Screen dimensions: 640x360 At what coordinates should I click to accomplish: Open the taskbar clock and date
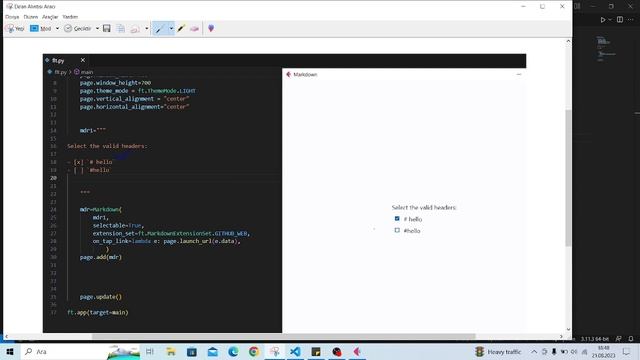click(604, 351)
